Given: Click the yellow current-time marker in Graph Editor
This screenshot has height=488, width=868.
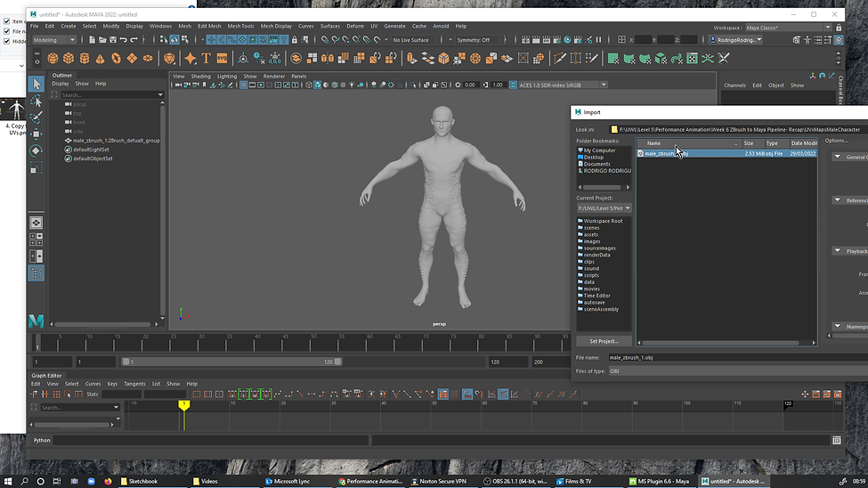Looking at the screenshot, I should [183, 406].
